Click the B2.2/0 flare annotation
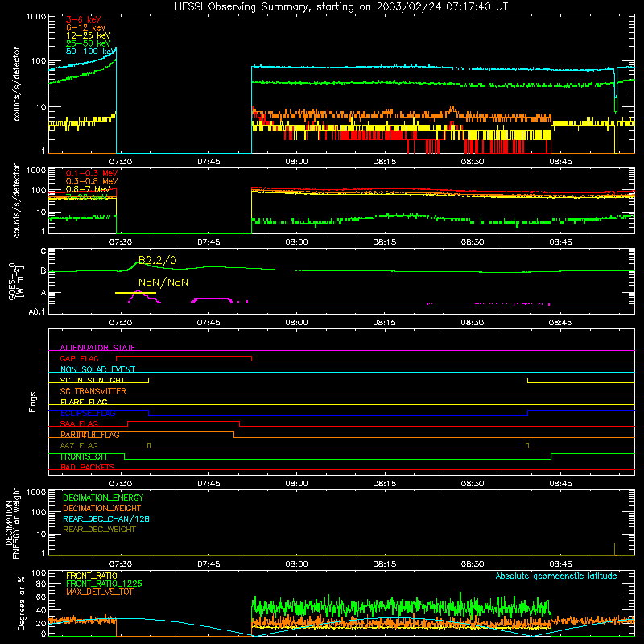 point(158,260)
